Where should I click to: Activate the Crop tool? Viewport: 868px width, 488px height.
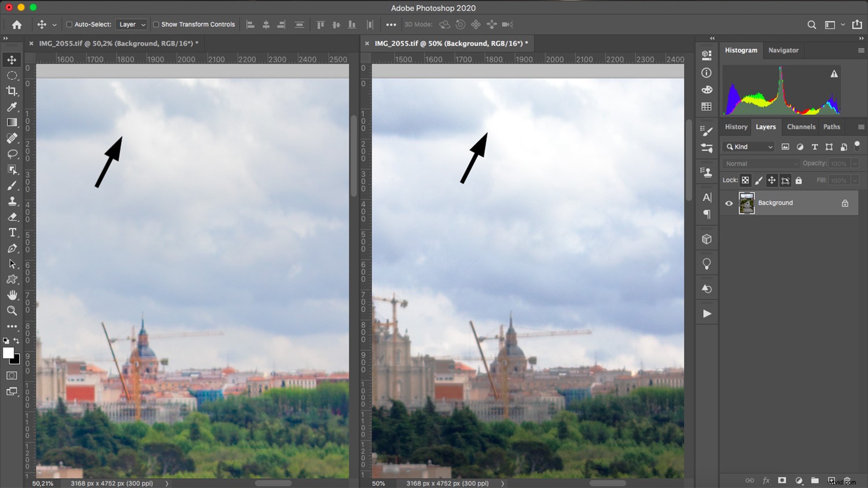tap(12, 91)
